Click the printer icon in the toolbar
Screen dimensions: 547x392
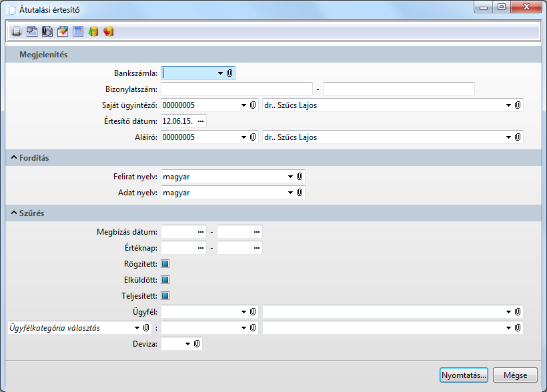coord(17,32)
